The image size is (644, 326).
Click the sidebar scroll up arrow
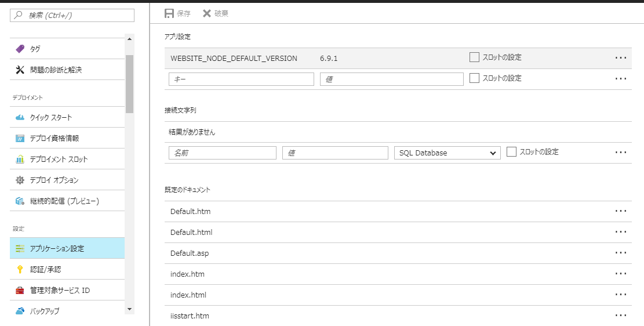coord(130,39)
